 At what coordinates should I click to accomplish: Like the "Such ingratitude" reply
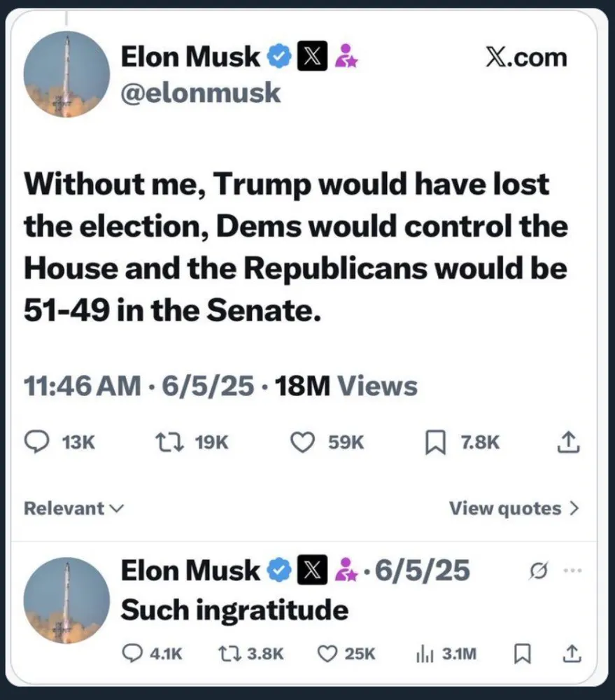tap(327, 653)
